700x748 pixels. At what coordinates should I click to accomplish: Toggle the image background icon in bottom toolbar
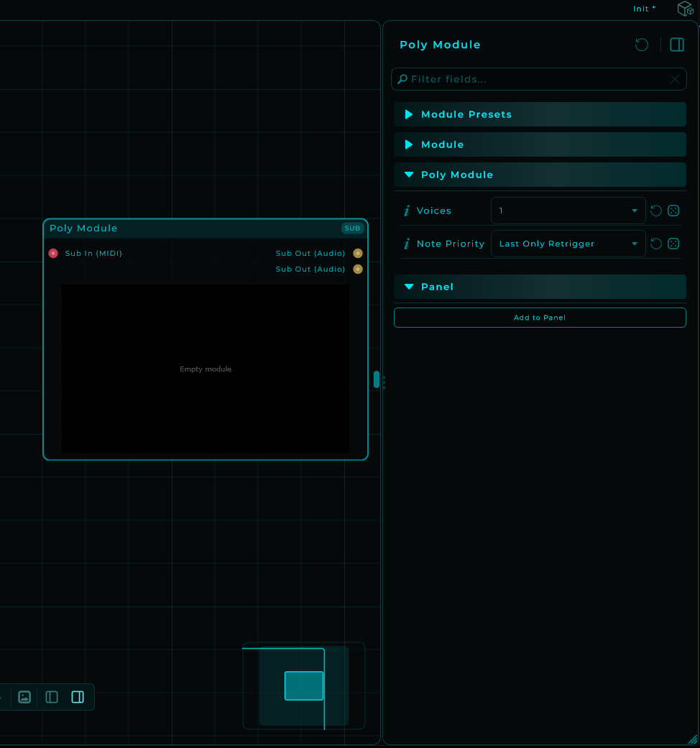point(24,697)
